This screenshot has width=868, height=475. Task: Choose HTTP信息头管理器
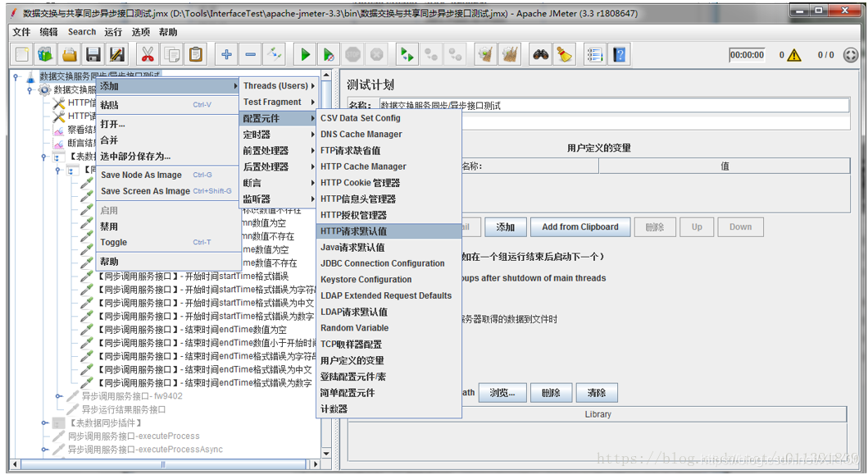click(x=389, y=199)
